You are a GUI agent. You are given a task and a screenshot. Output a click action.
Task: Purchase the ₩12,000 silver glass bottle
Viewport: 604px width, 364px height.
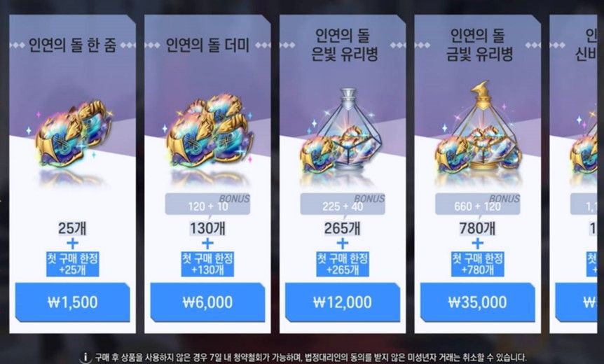[343, 302]
